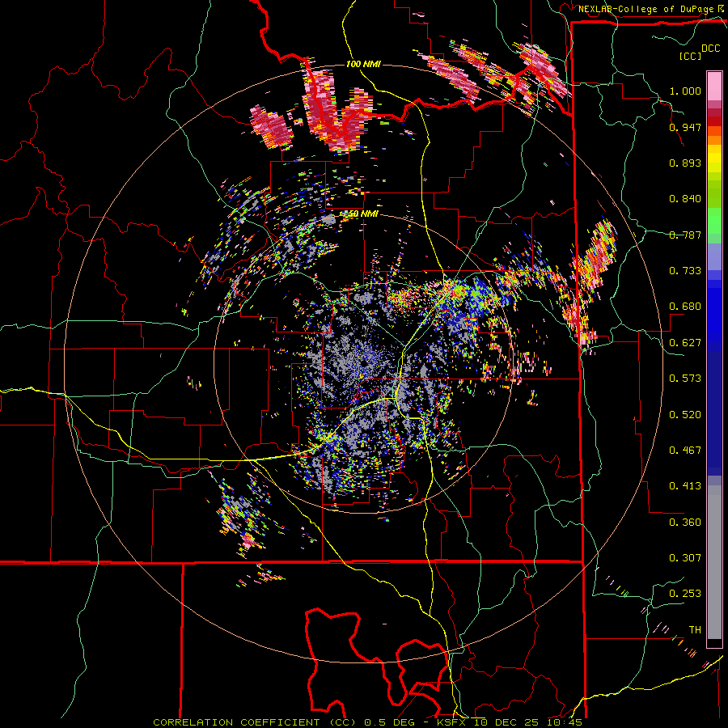Viewport: 728px width, 728px height.
Task: Click the 50 NMI range ring label
Action: point(363,214)
